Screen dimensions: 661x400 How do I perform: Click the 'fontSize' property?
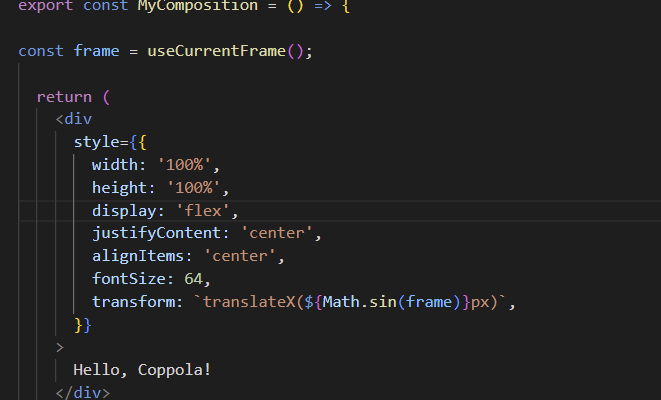point(129,279)
